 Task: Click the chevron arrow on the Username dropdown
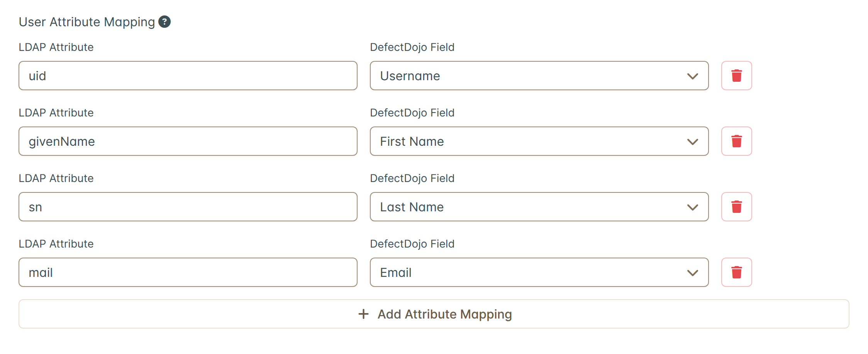693,76
